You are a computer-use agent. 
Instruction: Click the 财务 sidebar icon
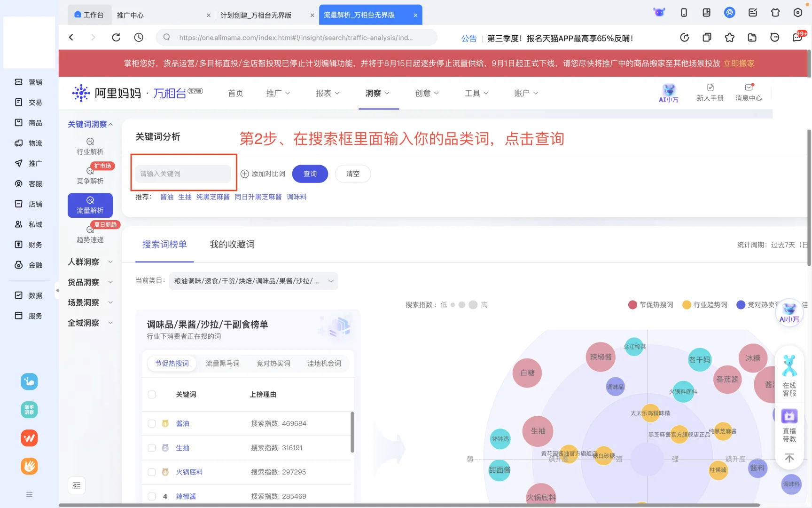tap(29, 245)
